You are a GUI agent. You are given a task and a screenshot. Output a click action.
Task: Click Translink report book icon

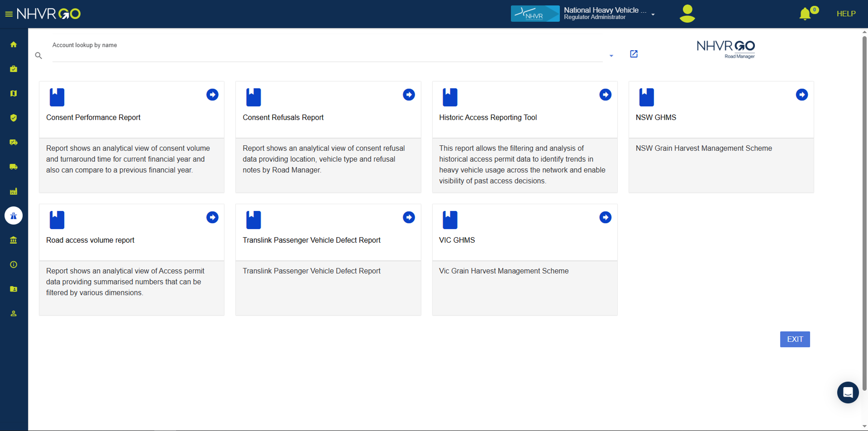click(253, 220)
